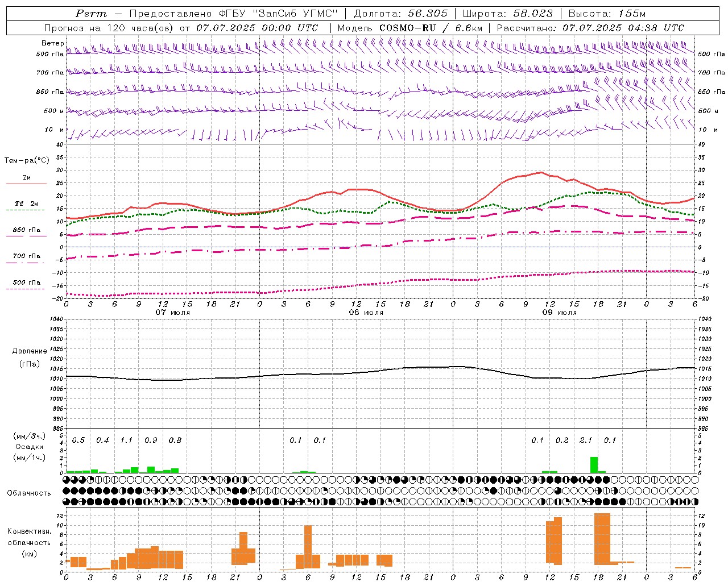
Task: Click the "2м" temperature legend entry
Action: click(x=27, y=177)
